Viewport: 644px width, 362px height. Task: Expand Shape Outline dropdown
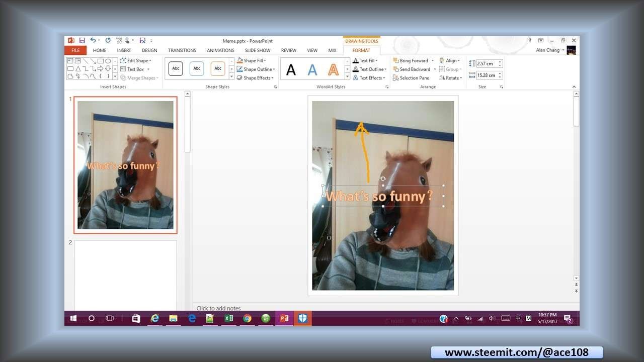(274, 69)
